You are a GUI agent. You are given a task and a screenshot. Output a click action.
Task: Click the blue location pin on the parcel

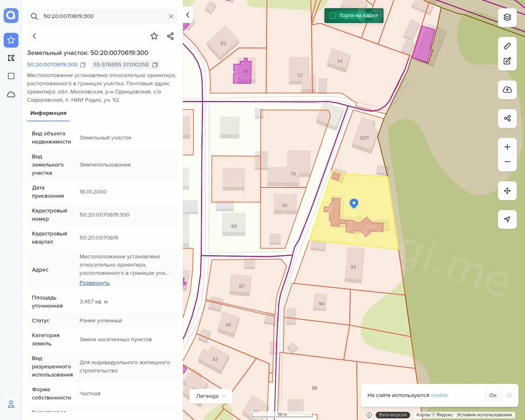coord(354,203)
